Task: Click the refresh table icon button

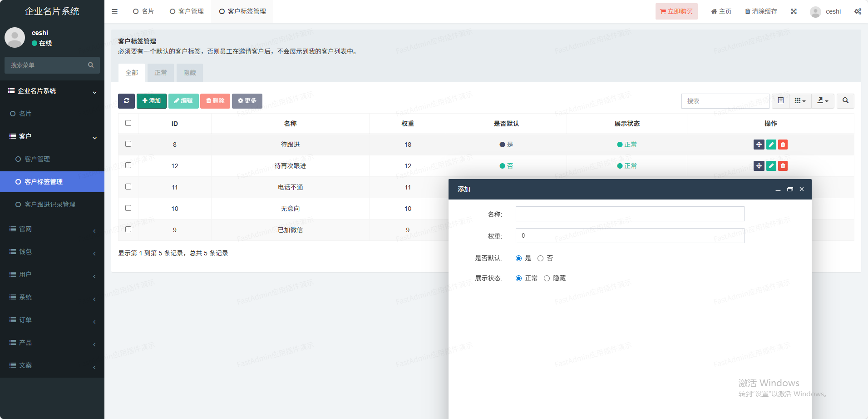Action: pos(126,101)
